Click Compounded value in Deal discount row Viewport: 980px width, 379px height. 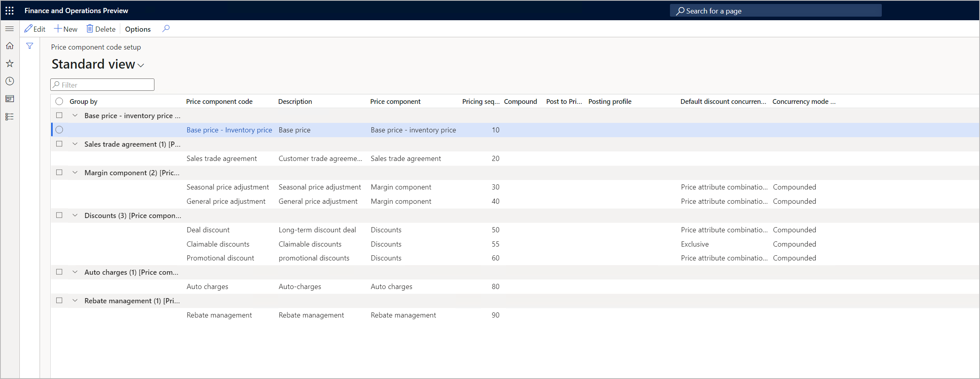pyautogui.click(x=794, y=230)
